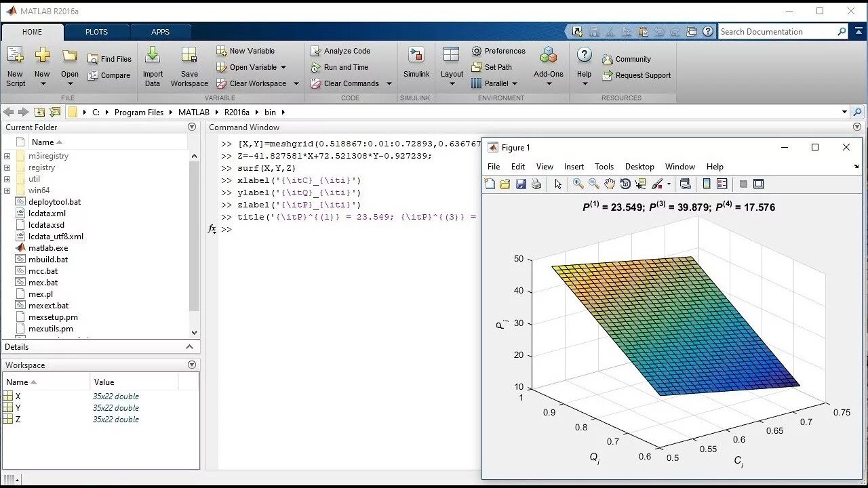Screen dimensions: 868x488
Task: Click New Variable button
Action: click(x=245, y=51)
